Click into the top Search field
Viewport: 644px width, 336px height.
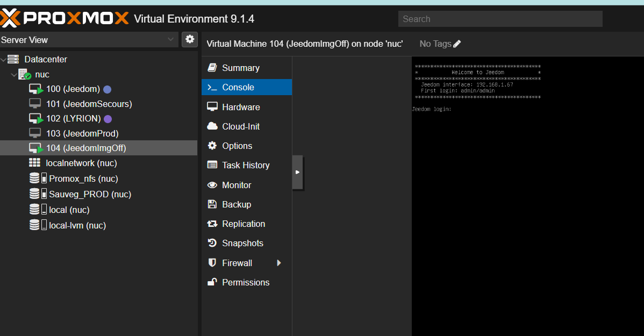tap(500, 19)
